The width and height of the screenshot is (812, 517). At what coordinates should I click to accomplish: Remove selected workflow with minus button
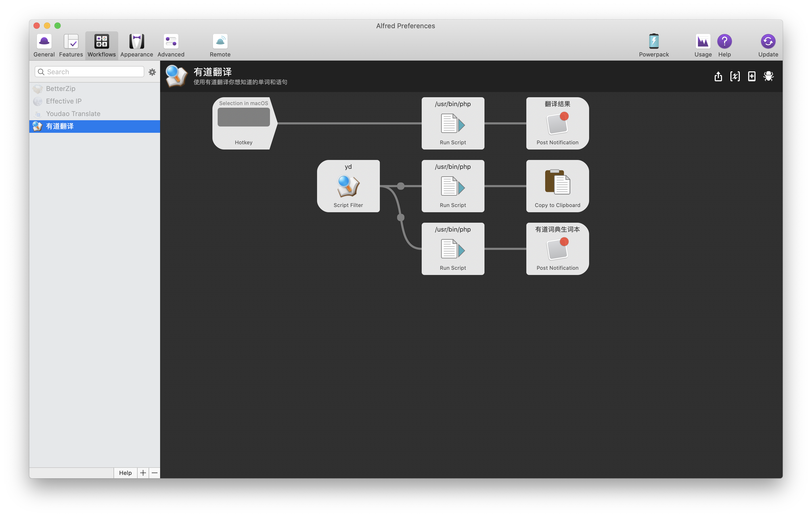(154, 473)
